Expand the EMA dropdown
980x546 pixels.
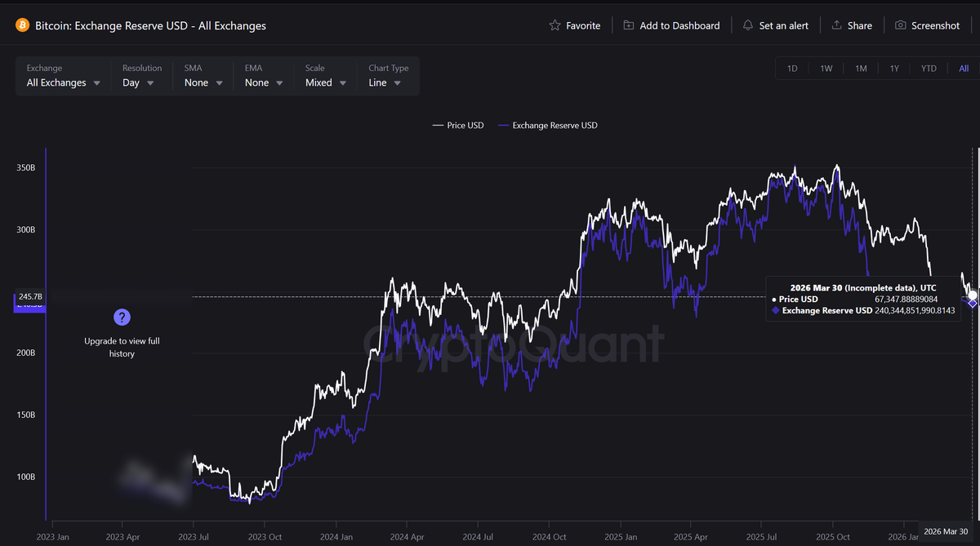(x=264, y=82)
